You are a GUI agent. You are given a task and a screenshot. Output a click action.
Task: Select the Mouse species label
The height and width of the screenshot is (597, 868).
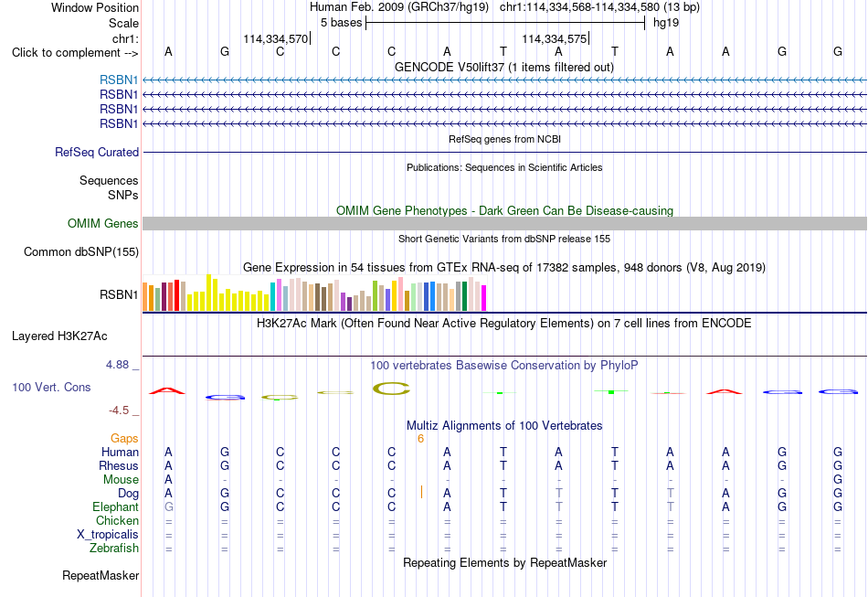(x=121, y=480)
